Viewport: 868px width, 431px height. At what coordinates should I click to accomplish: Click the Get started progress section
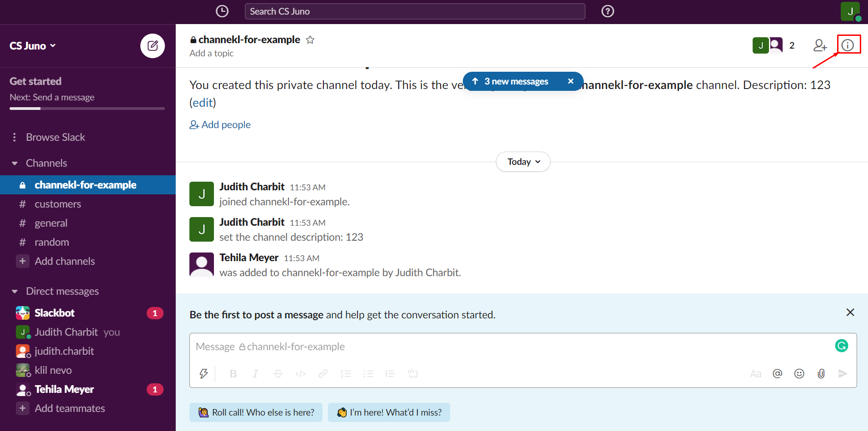click(87, 93)
